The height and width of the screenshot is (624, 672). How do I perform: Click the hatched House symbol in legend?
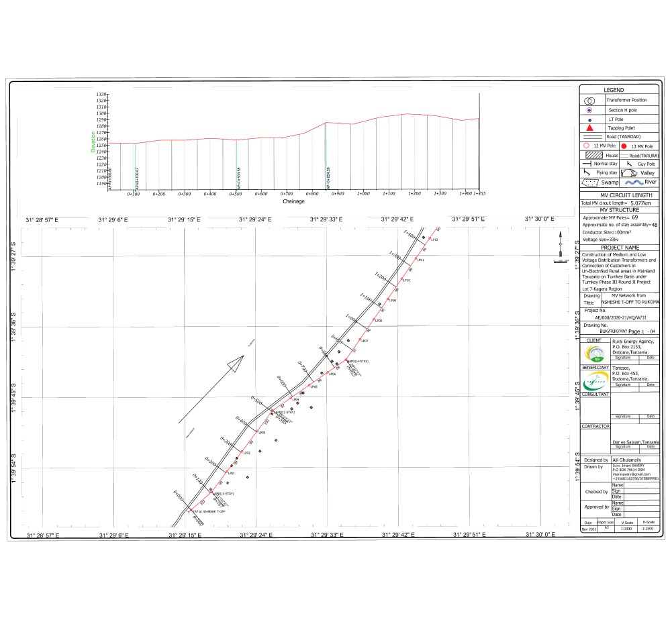pos(594,154)
